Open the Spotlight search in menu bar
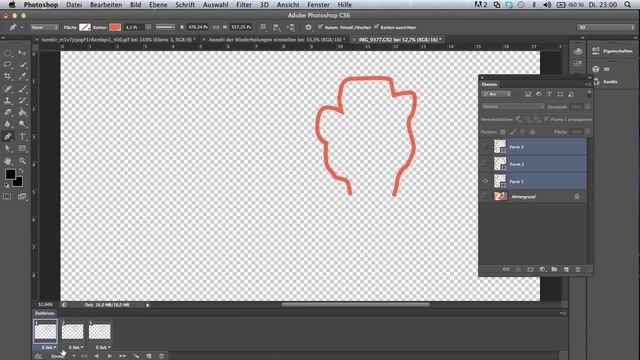The image size is (640, 360). (628, 4)
